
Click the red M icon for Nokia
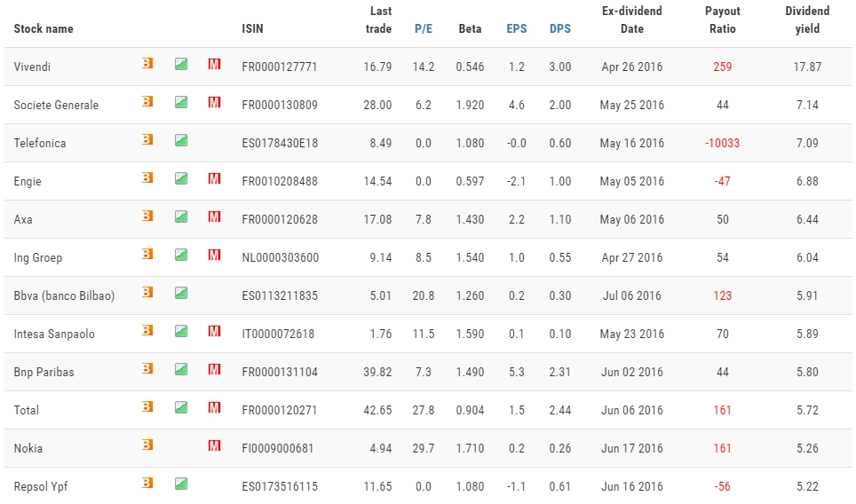point(215,445)
